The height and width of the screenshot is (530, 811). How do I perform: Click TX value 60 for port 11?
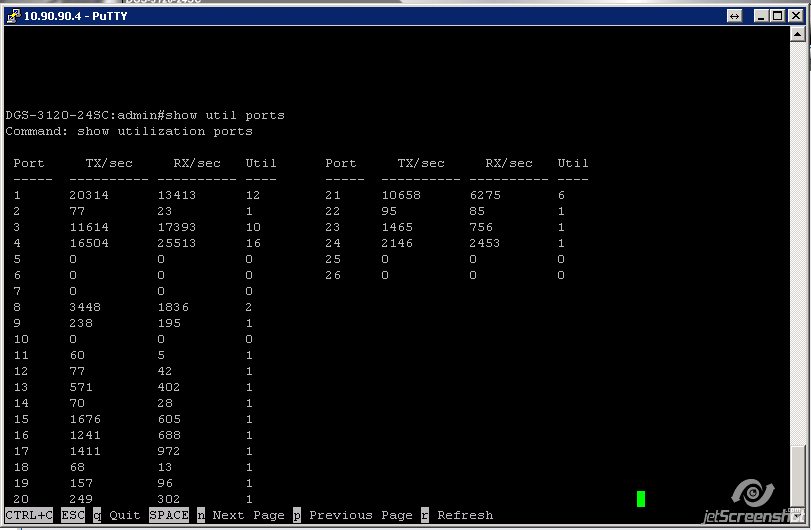click(x=77, y=355)
